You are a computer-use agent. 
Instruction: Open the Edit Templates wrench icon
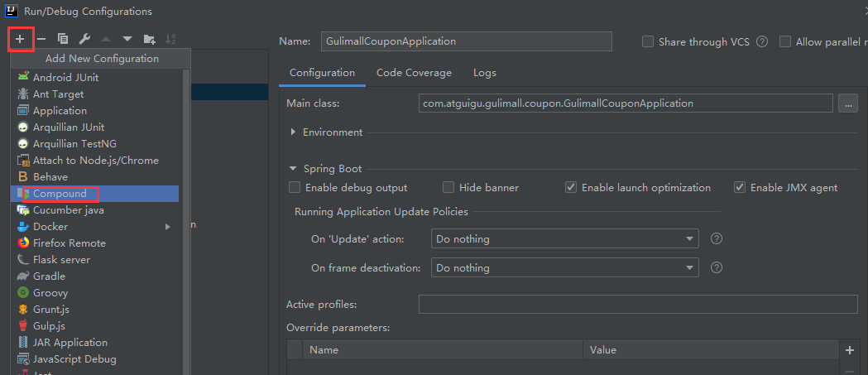tap(84, 39)
